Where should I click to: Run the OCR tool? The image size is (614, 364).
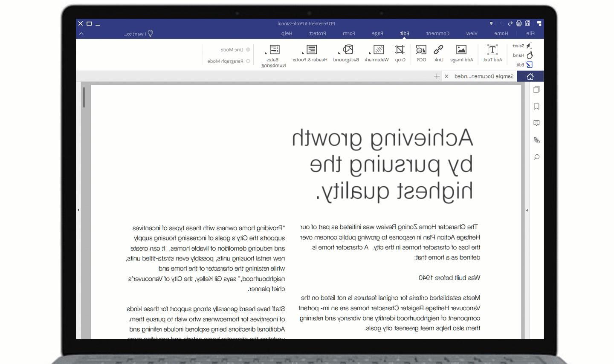click(x=421, y=54)
